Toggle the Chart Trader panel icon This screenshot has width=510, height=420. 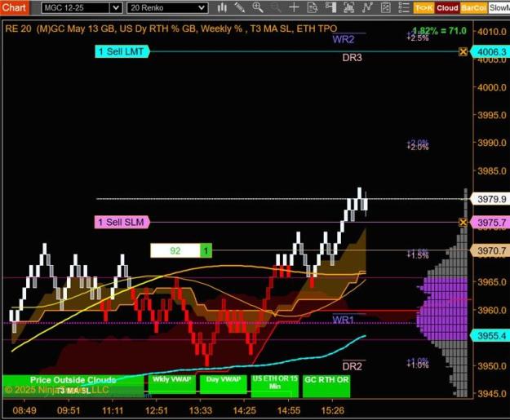click(x=330, y=7)
